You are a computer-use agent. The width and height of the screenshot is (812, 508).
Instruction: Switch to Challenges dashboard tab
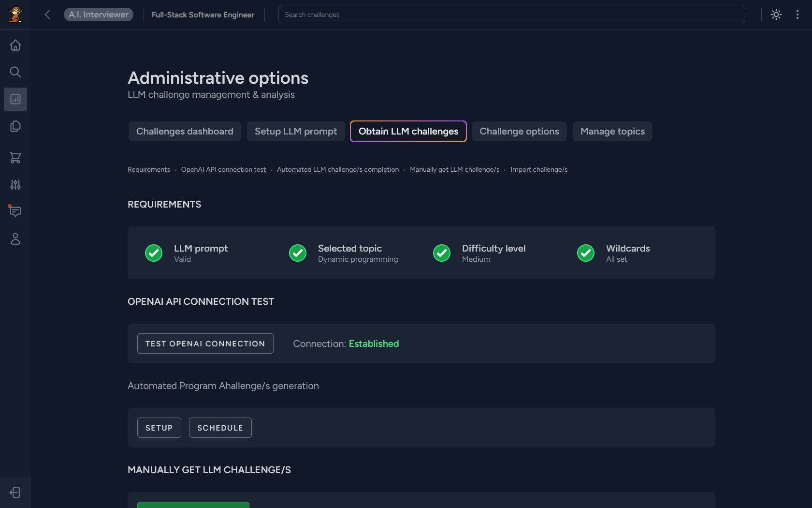(x=185, y=131)
